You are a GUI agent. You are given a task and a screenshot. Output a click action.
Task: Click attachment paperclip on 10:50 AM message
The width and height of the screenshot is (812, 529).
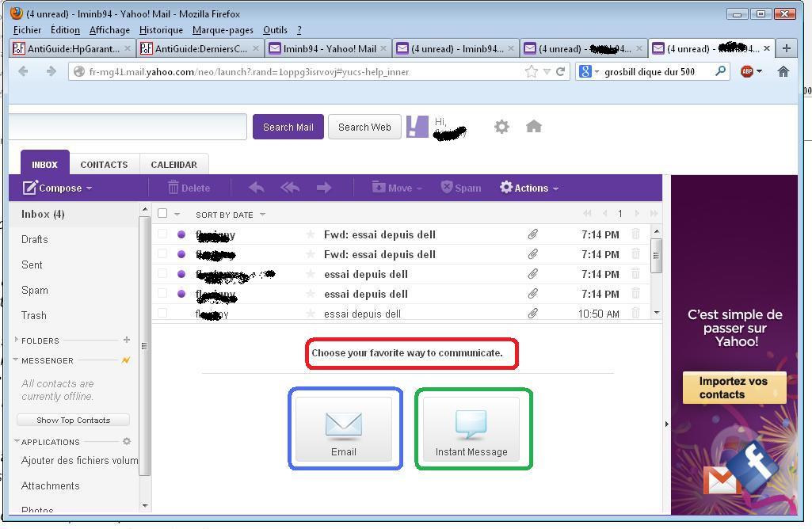tap(532, 313)
